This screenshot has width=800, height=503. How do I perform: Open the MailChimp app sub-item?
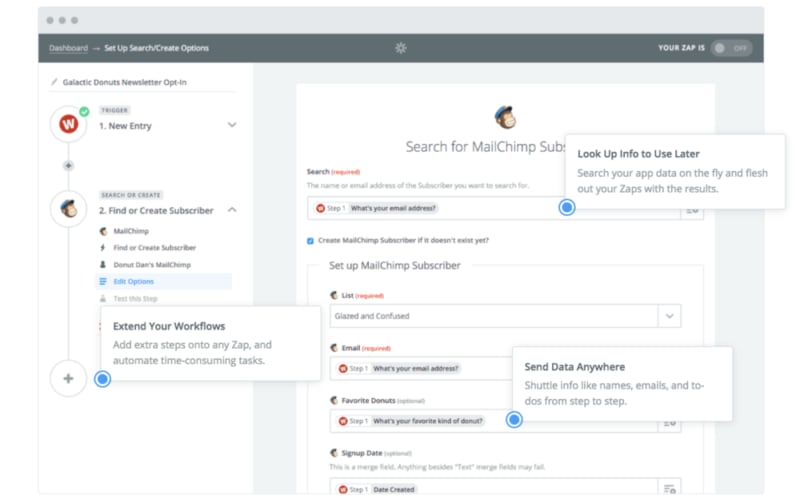(x=131, y=231)
